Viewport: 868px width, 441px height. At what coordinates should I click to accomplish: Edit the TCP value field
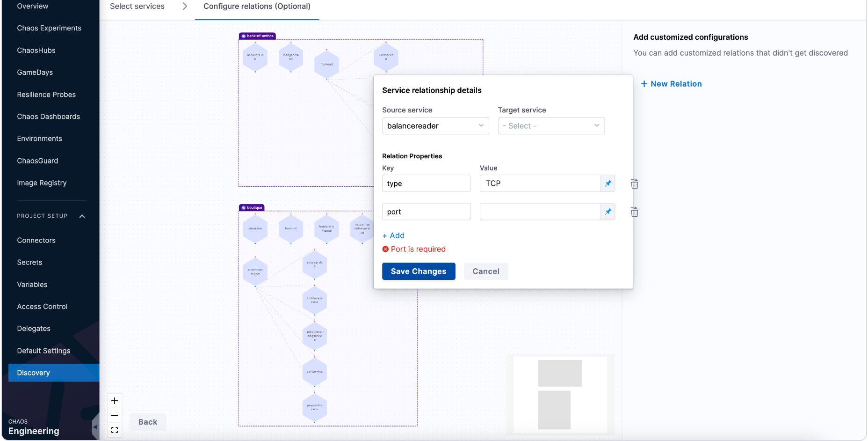(x=540, y=184)
